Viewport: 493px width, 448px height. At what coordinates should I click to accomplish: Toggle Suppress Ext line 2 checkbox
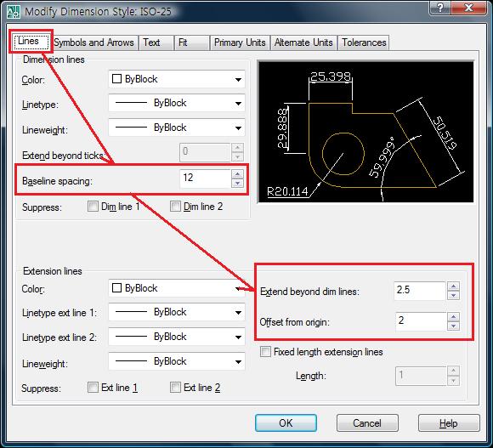click(175, 387)
